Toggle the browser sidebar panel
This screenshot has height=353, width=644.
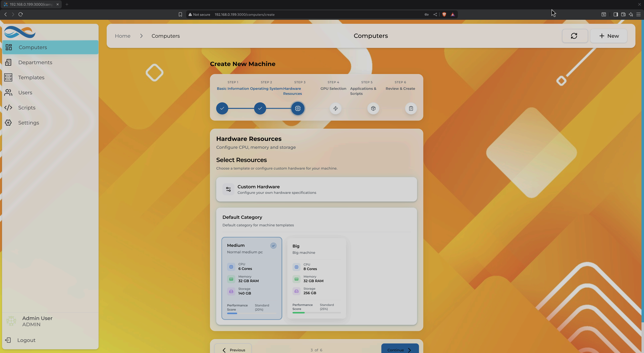[615, 14]
